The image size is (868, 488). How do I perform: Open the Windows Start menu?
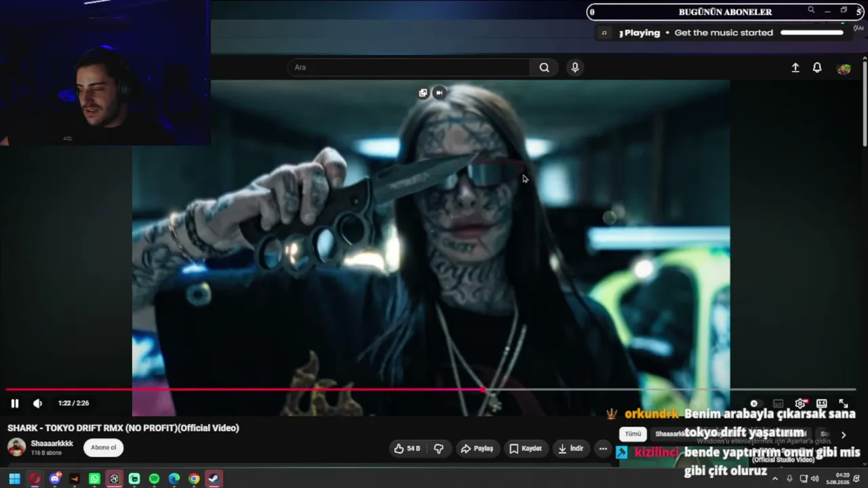[x=14, y=479]
